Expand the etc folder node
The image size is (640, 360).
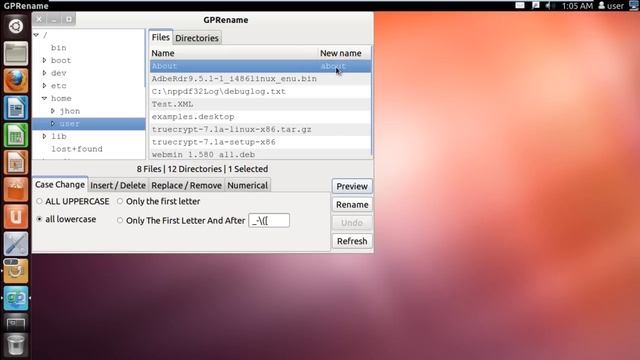click(44, 86)
